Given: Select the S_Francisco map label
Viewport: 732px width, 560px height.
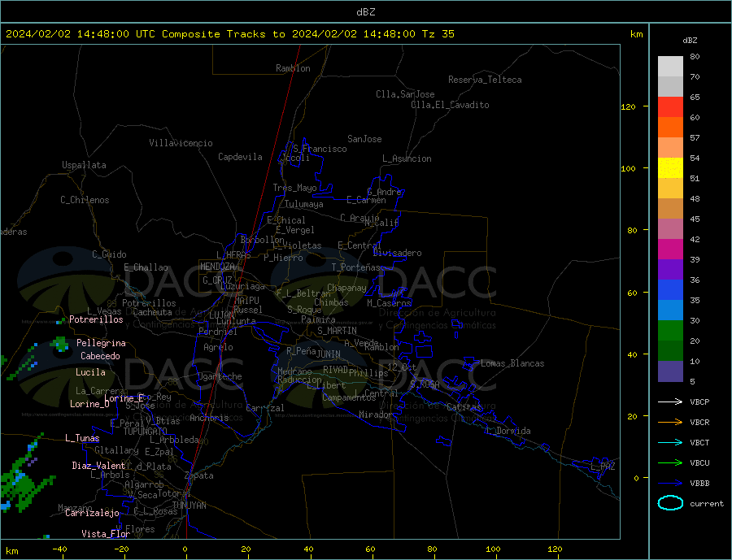Looking at the screenshot, I should (x=320, y=149).
